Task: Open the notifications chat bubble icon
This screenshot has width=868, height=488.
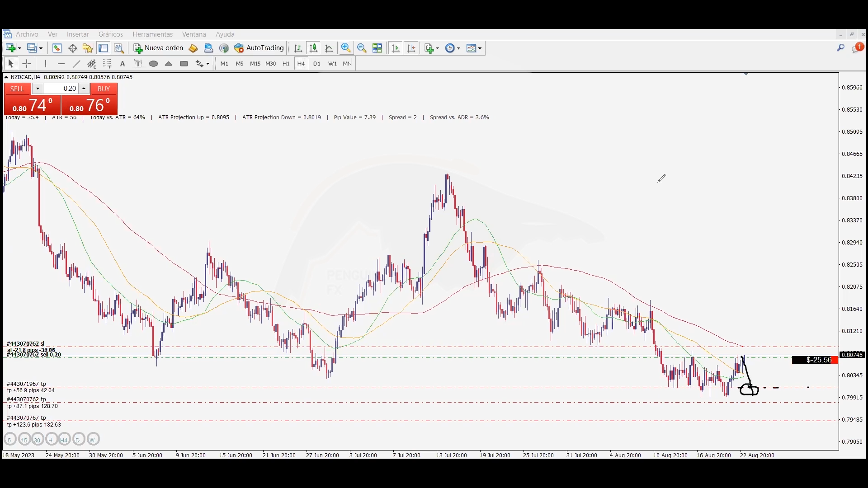Action: [x=857, y=48]
